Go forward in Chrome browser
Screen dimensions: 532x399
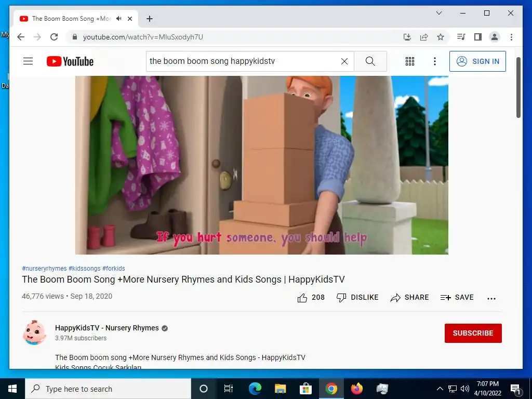pyautogui.click(x=37, y=37)
